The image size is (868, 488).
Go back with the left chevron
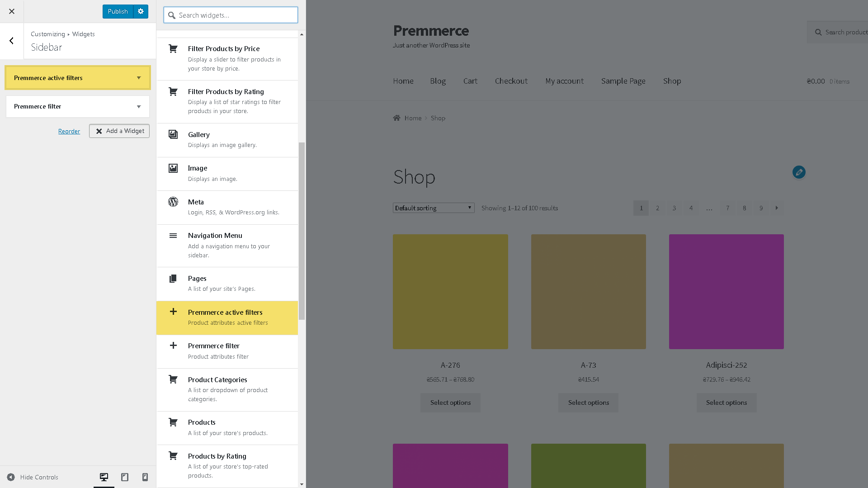[12, 41]
